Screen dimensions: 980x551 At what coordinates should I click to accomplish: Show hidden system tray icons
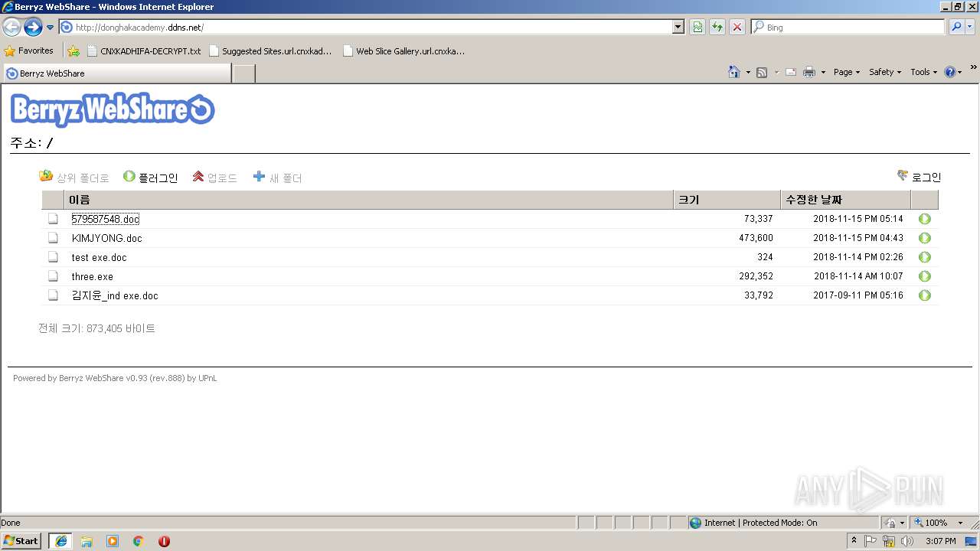click(x=854, y=541)
